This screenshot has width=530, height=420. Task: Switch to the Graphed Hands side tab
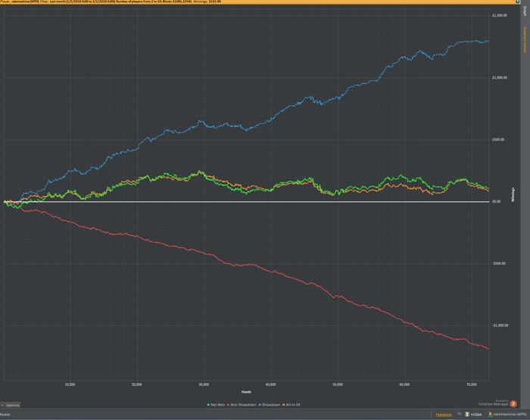click(525, 39)
